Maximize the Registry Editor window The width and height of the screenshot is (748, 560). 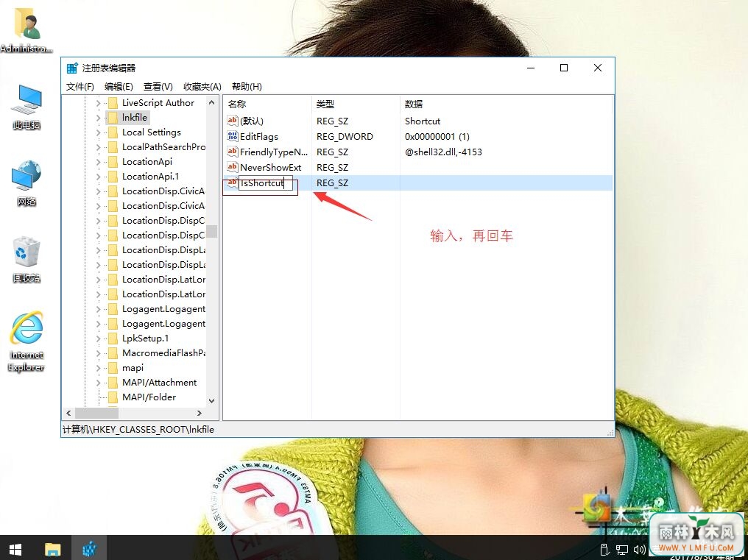[564, 68]
